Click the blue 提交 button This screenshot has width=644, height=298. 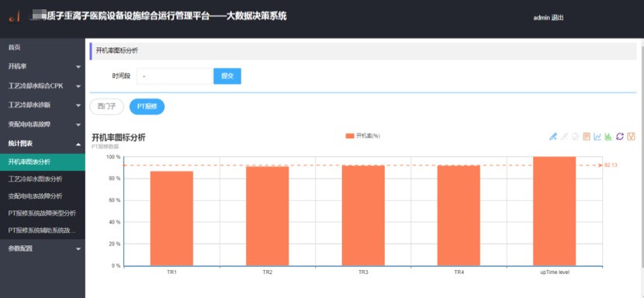click(x=227, y=76)
